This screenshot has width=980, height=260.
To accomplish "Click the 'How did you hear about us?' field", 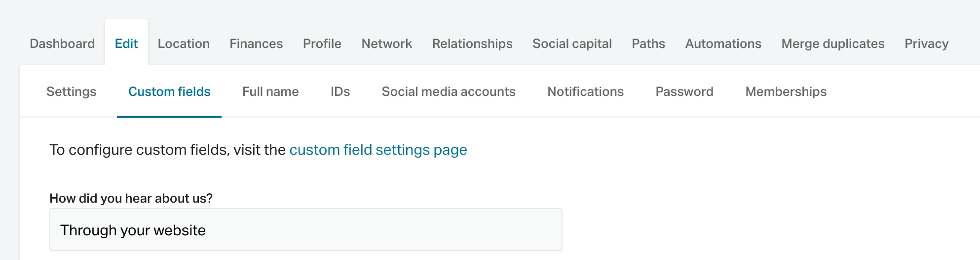I will 305,230.
